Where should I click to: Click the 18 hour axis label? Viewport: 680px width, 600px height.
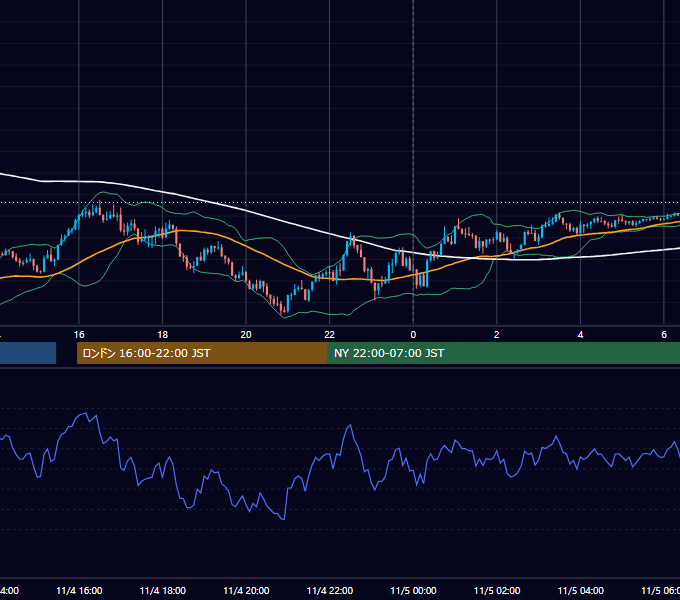pyautogui.click(x=163, y=335)
